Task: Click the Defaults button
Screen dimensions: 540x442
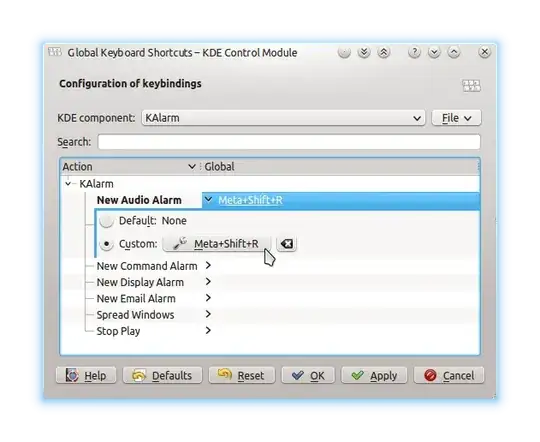Action: [x=163, y=375]
